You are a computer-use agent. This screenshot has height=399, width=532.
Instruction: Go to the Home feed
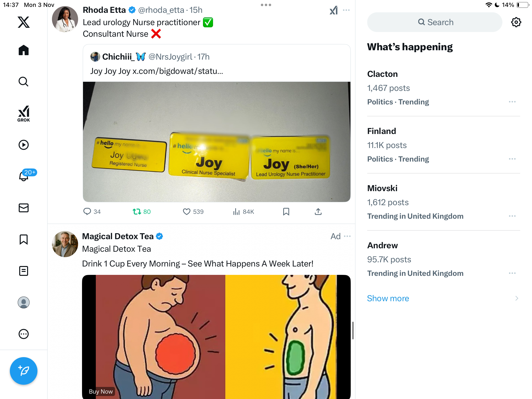tap(24, 50)
